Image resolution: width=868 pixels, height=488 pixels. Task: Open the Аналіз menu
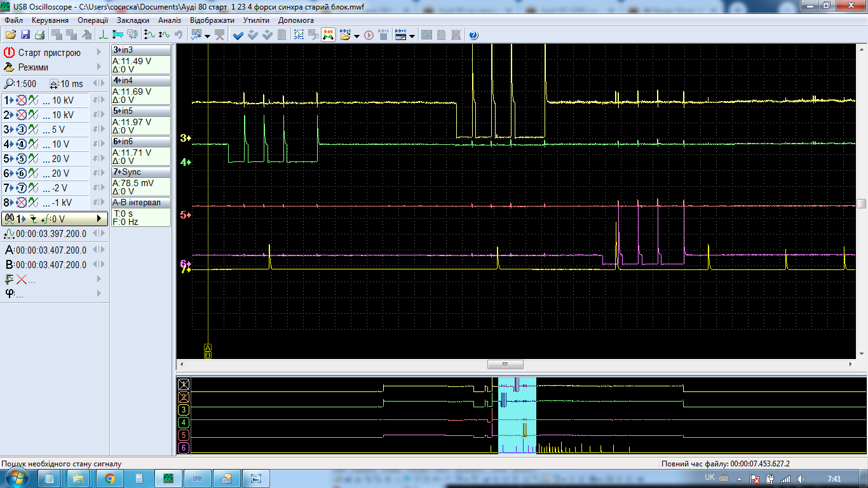pos(170,20)
